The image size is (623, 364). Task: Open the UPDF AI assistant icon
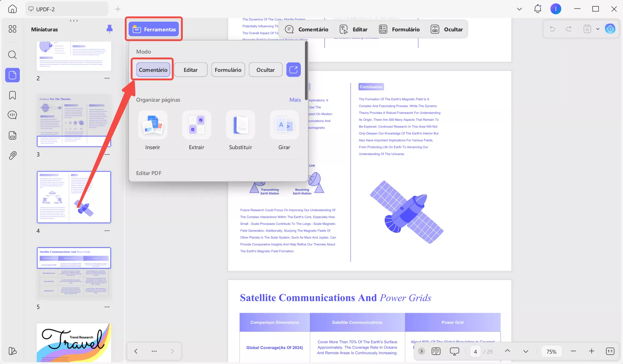610,29
